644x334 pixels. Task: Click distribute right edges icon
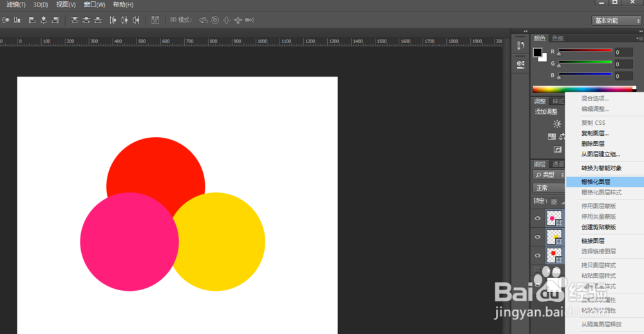point(136,20)
